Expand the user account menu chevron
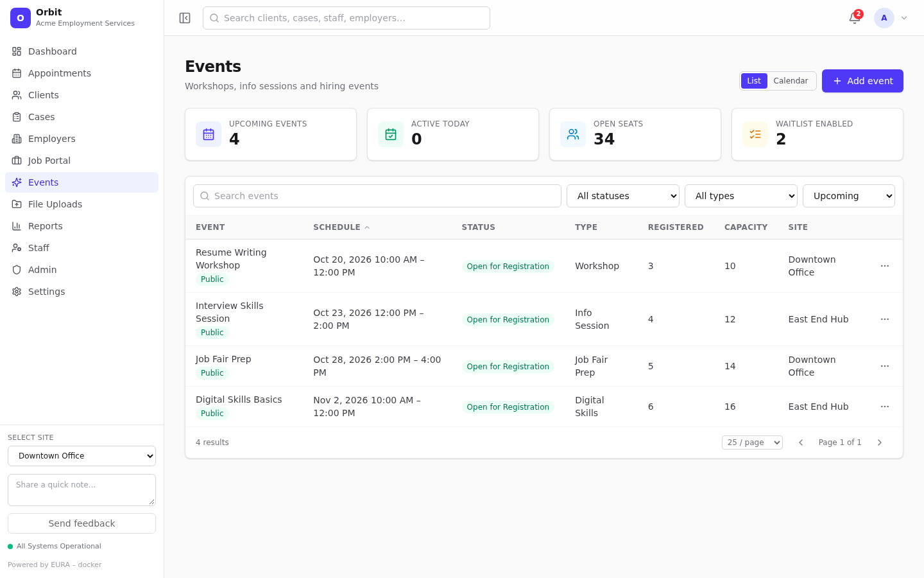Screen dimensions: 924x578 [x=904, y=18]
